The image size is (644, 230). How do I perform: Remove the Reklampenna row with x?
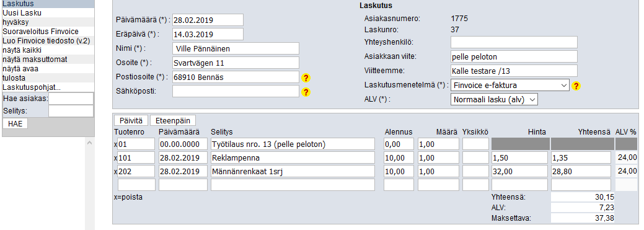point(115,158)
